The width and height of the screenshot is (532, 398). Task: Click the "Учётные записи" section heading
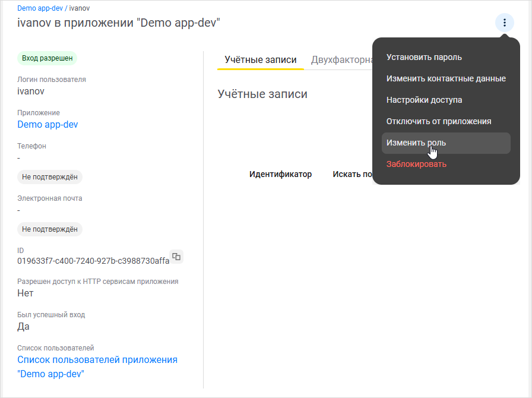coord(262,93)
